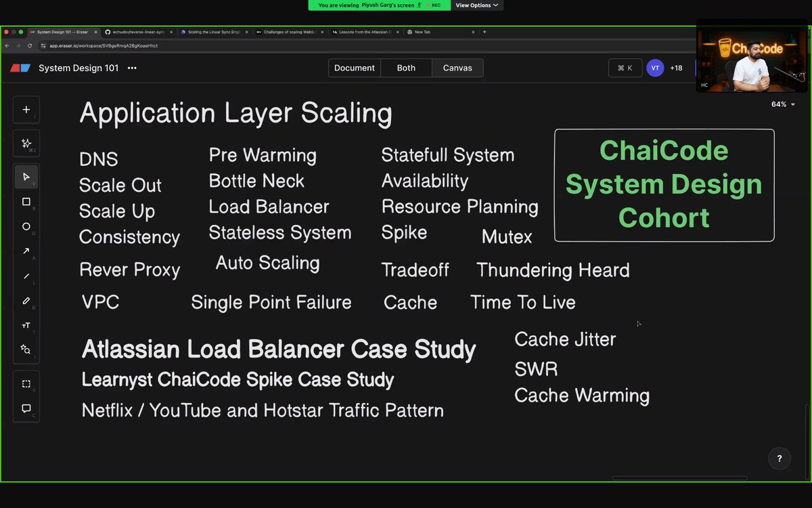Select the Stateless System text
Viewport: 812px width, 508px height.
(280, 232)
